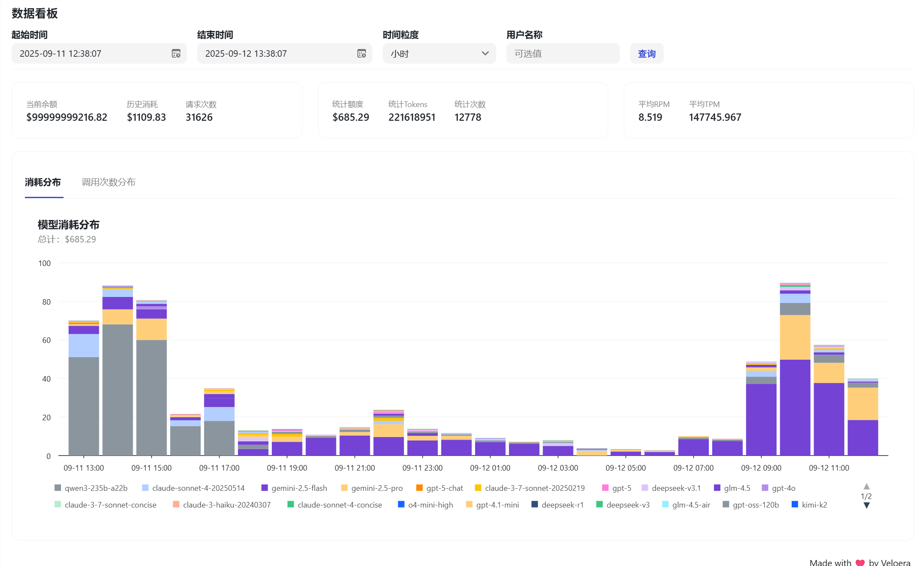Screen dimensions: 924x566
Task: Open the start time calendar icon
Action: pos(176,54)
